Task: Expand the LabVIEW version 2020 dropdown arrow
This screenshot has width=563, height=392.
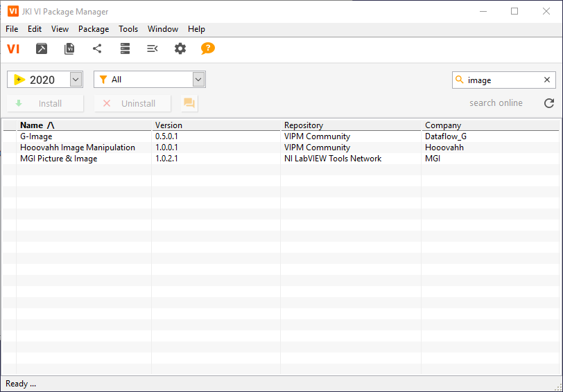Action: point(76,79)
